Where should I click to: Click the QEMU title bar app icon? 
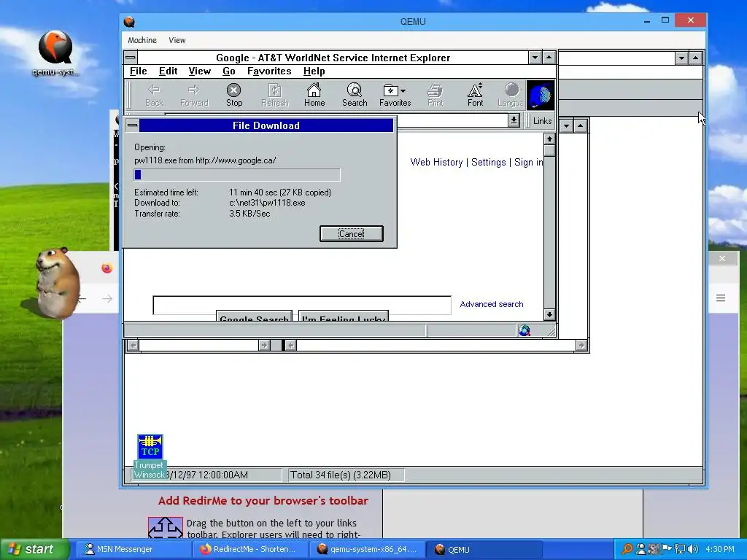pyautogui.click(x=129, y=22)
